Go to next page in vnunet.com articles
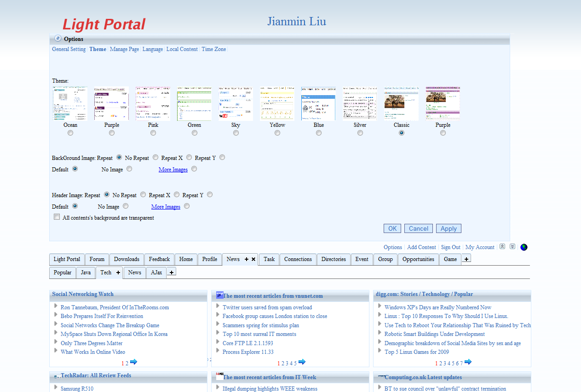The image size is (581, 392). click(x=302, y=362)
